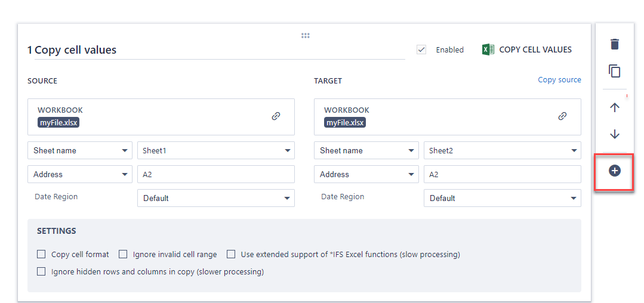Click the Excel Copy Cell Values icon
Screen dimensions: 644x303
pos(488,50)
